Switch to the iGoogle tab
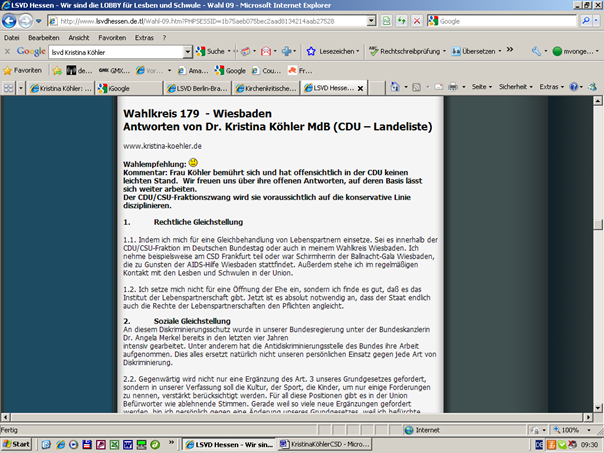 click(129, 88)
